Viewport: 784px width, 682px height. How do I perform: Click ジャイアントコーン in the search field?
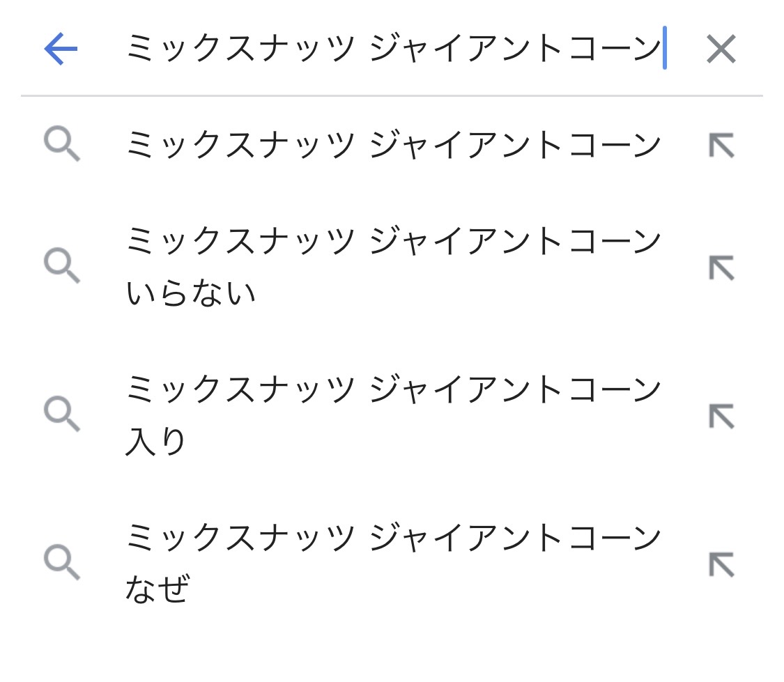pos(514,49)
